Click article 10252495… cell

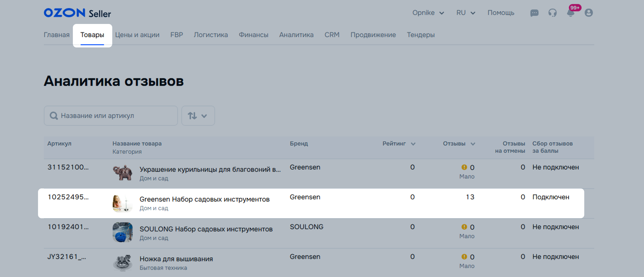(x=68, y=197)
